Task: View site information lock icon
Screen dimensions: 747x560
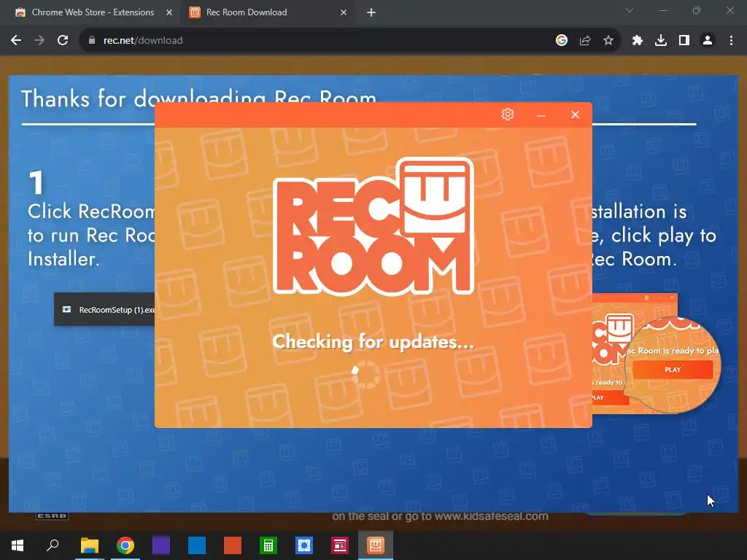Action: 92,41
